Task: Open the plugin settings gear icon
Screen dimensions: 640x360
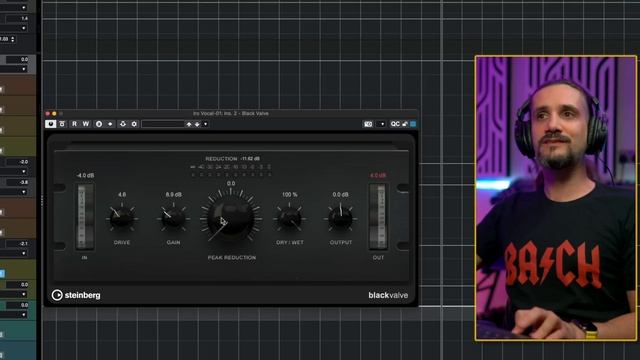Action: tap(134, 124)
